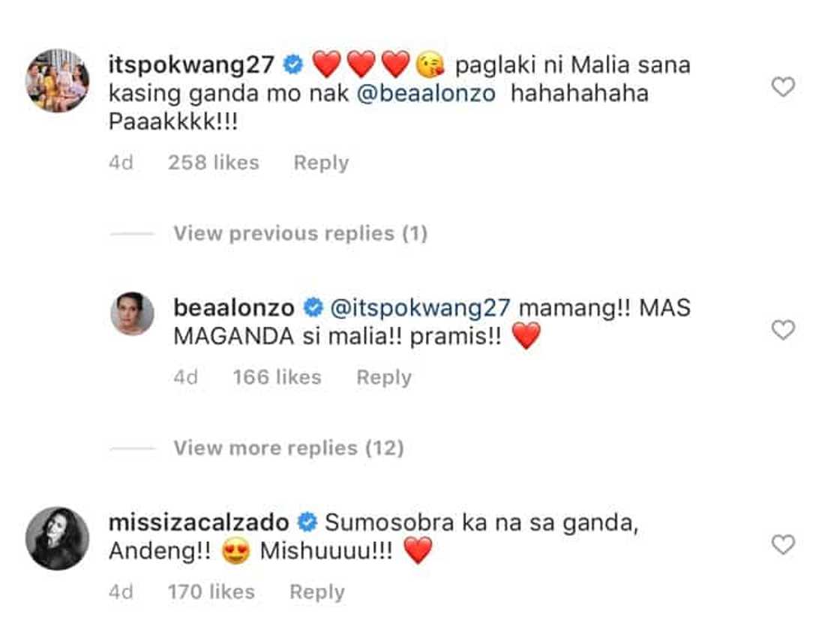View the 170 likes list
Viewport: 840px width, 626px height.
[211, 592]
